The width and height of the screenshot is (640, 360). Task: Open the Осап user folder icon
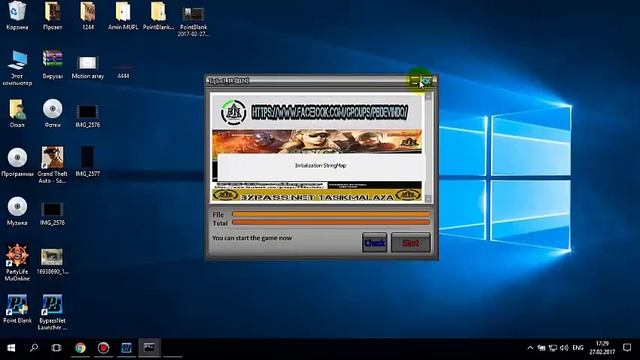(17, 113)
